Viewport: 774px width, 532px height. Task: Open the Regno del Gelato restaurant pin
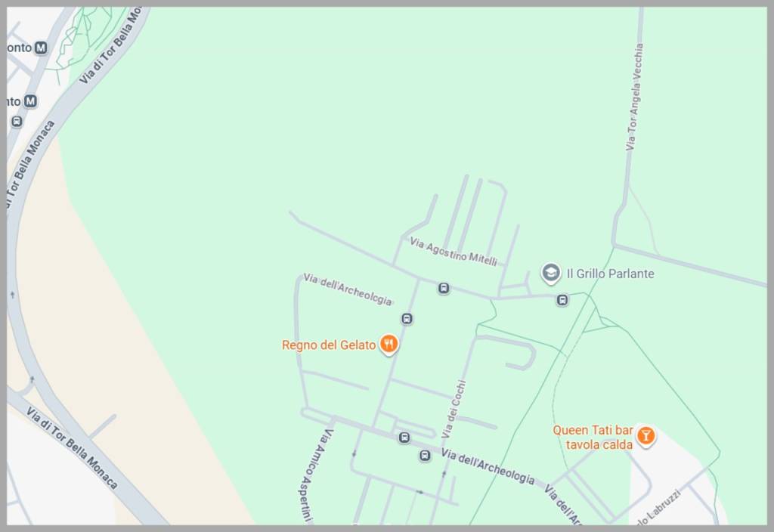pyautogui.click(x=389, y=344)
